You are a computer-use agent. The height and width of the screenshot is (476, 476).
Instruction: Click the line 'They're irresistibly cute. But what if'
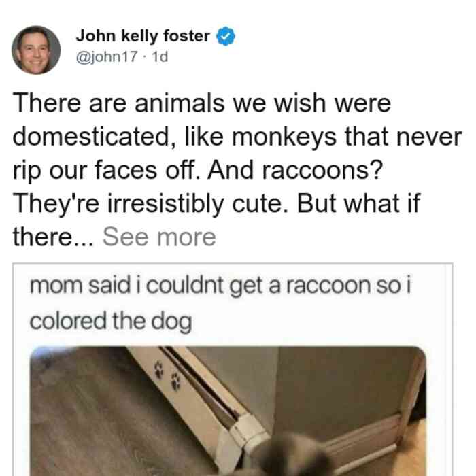216,204
